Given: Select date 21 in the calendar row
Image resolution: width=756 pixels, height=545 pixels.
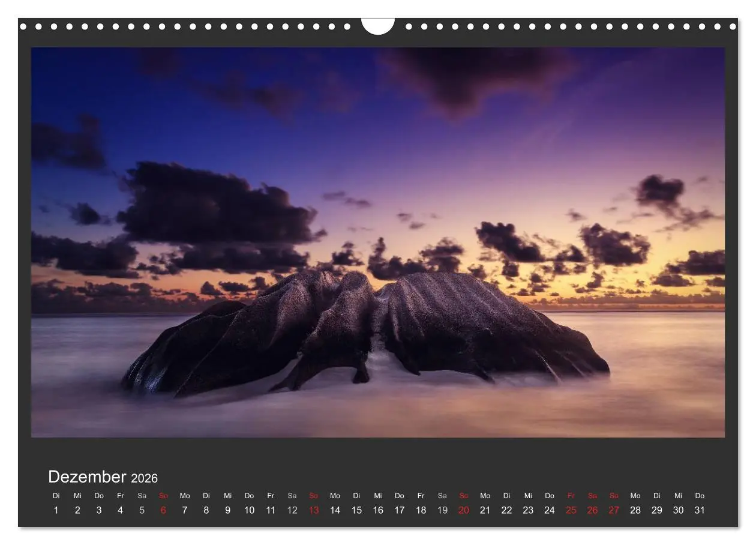Looking at the screenshot, I should (x=485, y=510).
